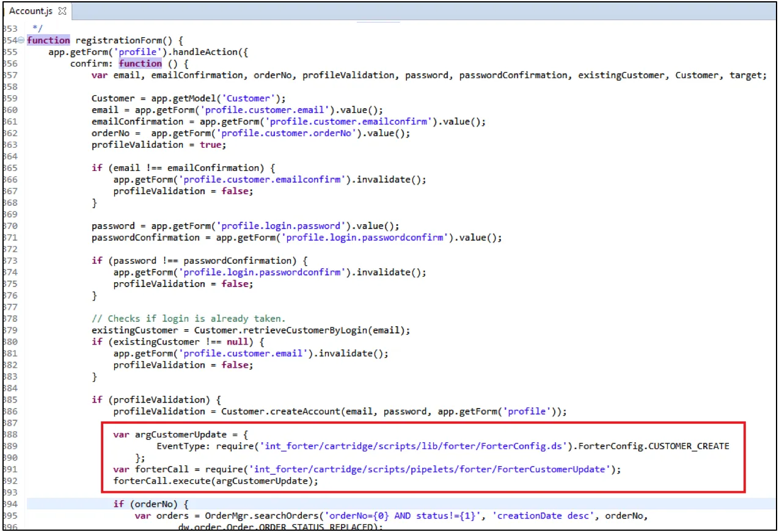This screenshot has width=779, height=532.
Task: Click the "var email, emailConfirmation" declaration line
Action: pyautogui.click(x=428, y=75)
